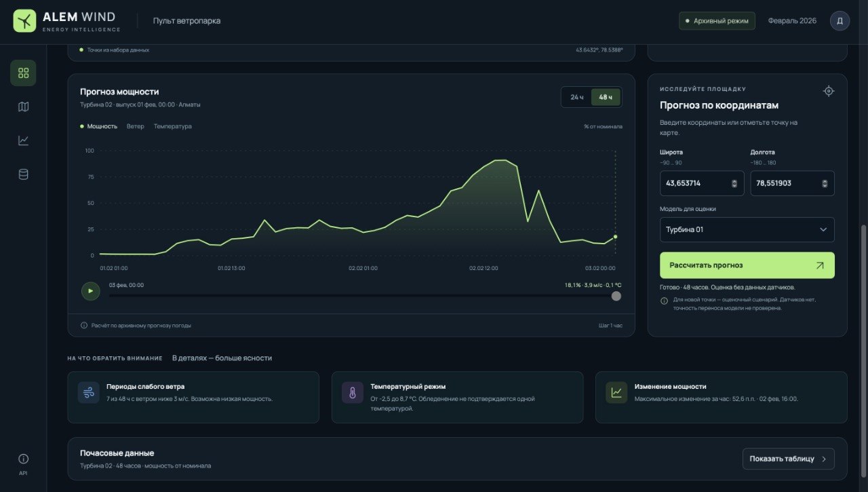Play the forecast timeline animation

tap(90, 291)
